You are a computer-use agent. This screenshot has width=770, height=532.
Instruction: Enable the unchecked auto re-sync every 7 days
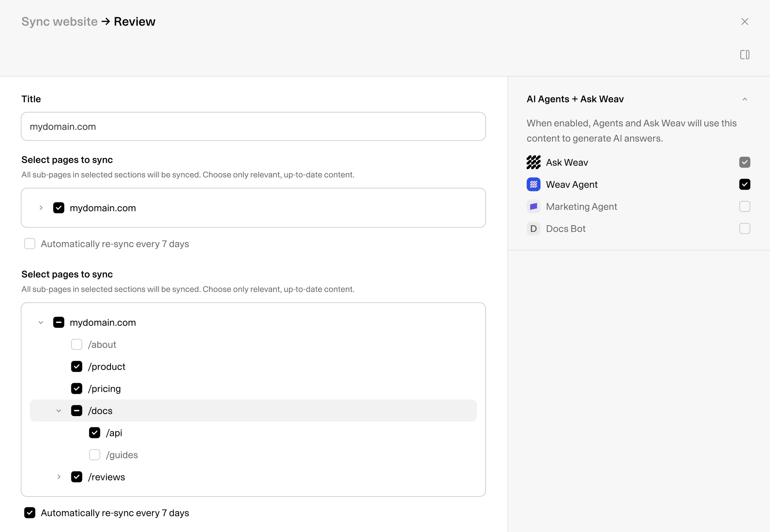point(30,244)
